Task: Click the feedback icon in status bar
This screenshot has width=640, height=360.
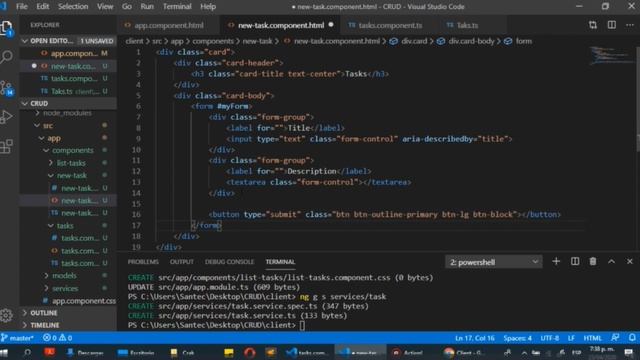Action: coord(615,338)
